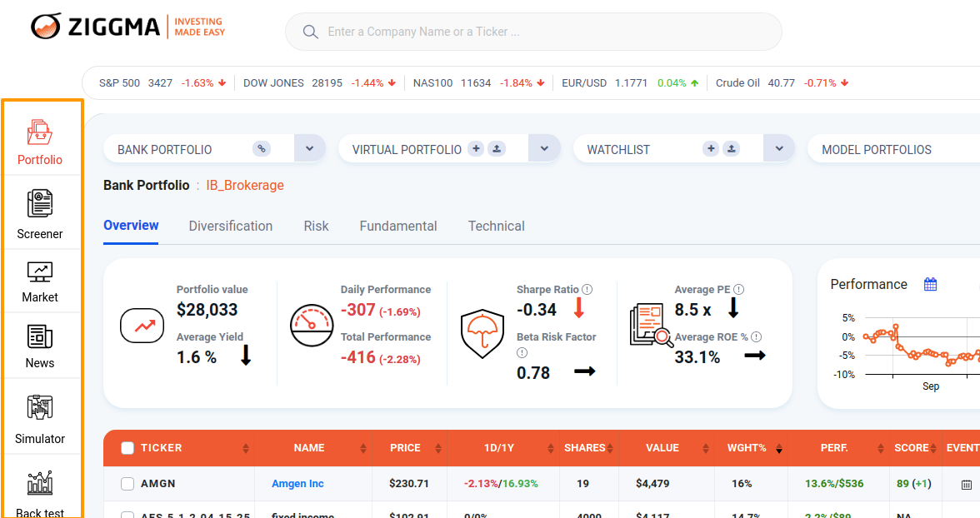Click the portfolio value trend icon
The image size is (980, 518).
tap(142, 326)
